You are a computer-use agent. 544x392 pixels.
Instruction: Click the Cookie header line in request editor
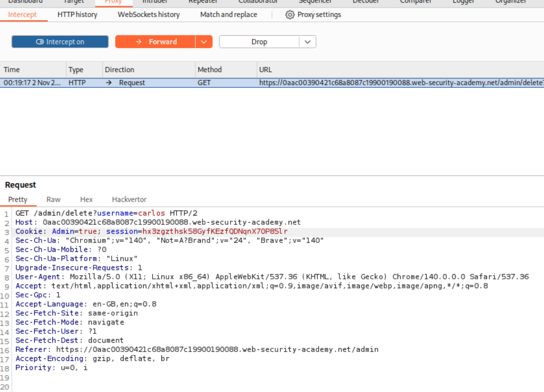pos(152,232)
